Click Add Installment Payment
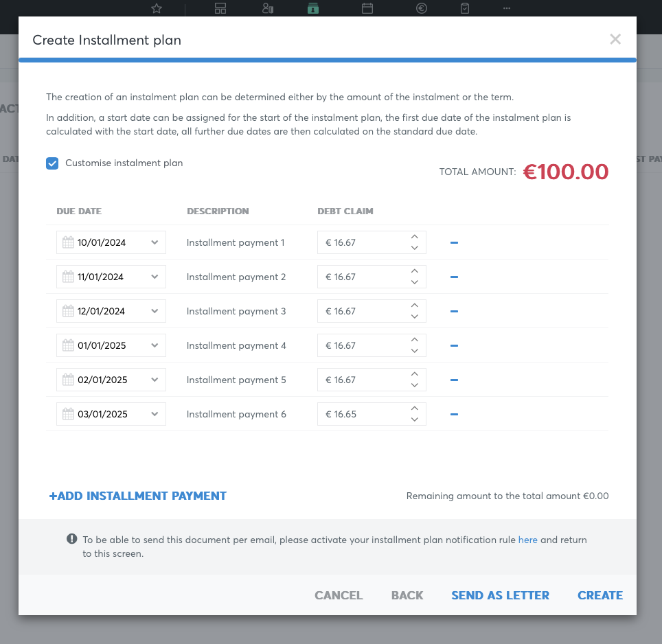 pos(137,496)
